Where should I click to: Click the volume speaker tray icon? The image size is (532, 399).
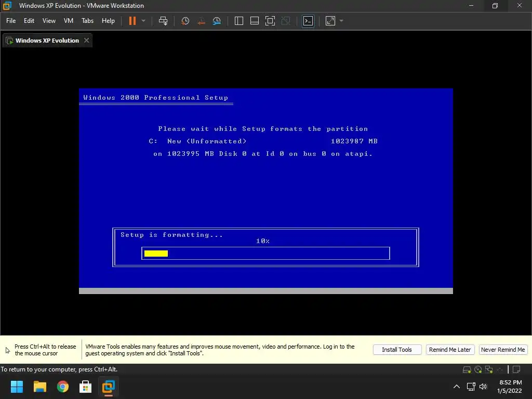point(483,387)
